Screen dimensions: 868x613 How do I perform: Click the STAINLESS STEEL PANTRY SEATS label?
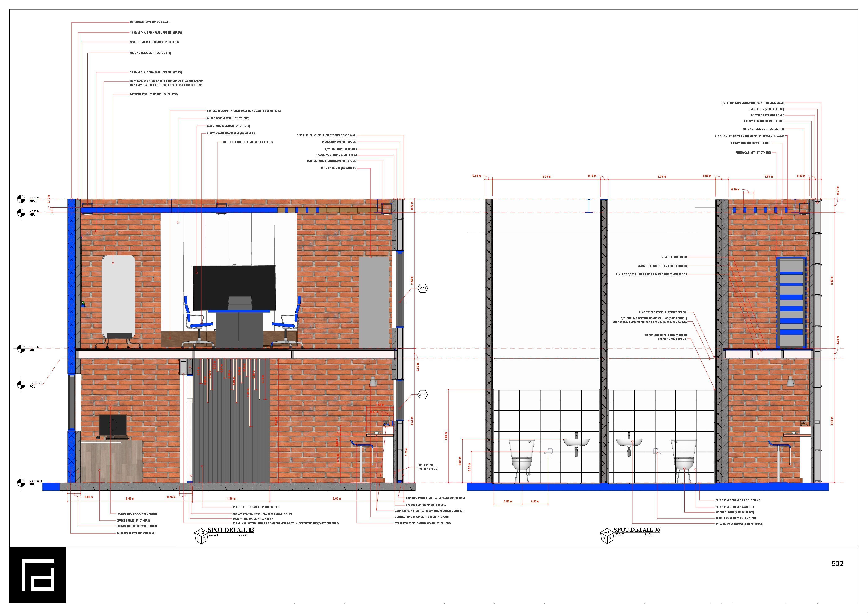pos(423,523)
